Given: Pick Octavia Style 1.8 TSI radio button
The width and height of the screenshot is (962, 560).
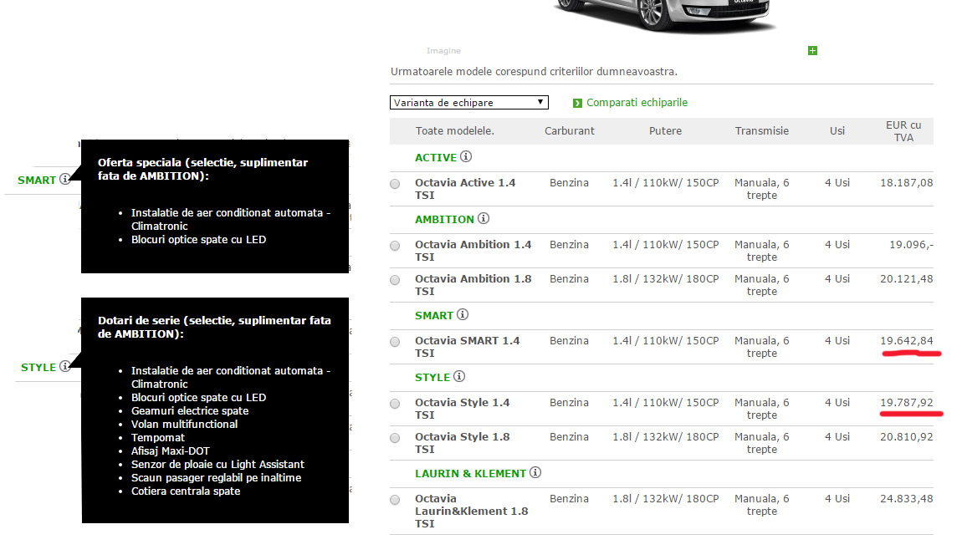Looking at the screenshot, I should tap(395, 438).
